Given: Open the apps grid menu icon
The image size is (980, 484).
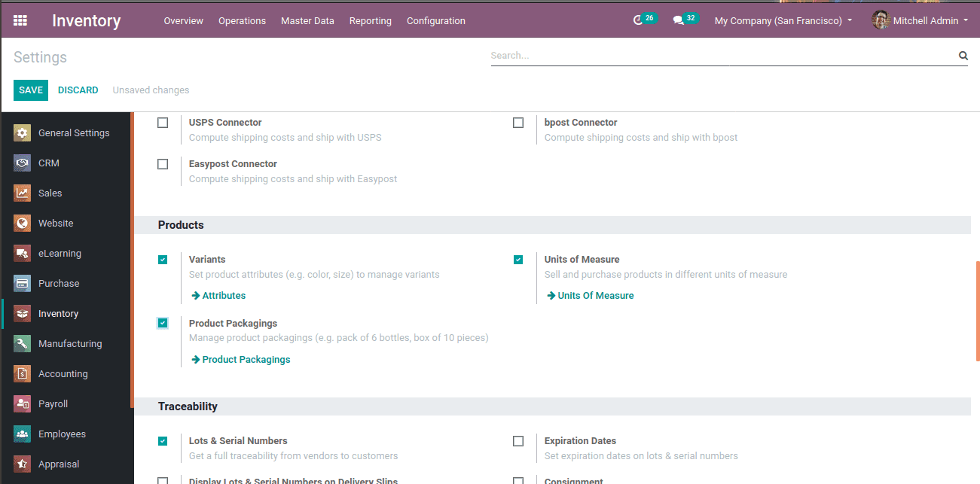Looking at the screenshot, I should [20, 20].
